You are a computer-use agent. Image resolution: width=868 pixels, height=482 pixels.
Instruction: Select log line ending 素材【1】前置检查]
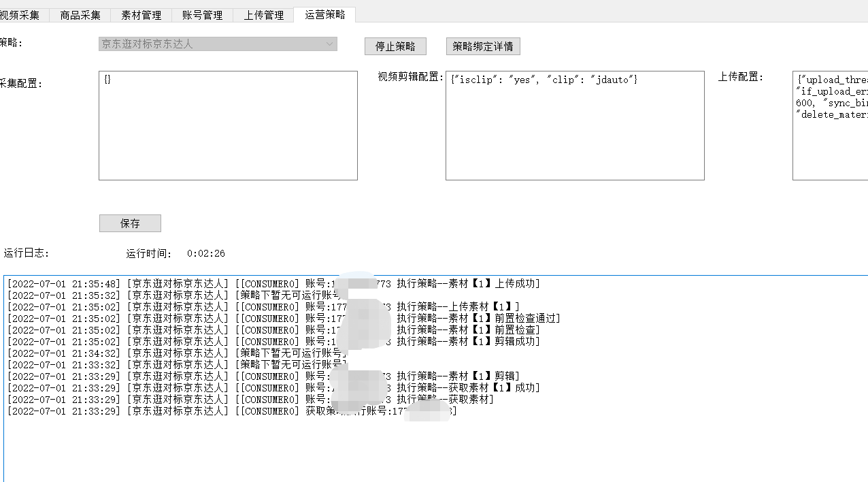273,330
